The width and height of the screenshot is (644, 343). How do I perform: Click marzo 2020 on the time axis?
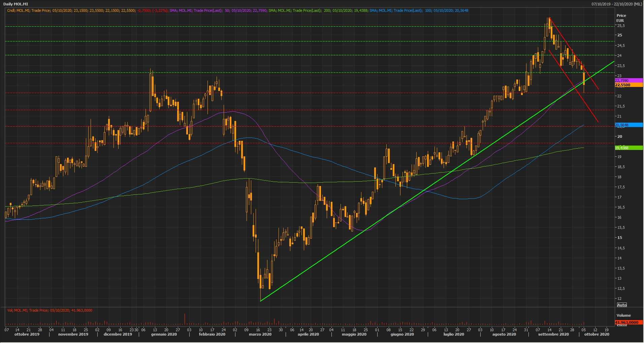[x=260, y=335]
